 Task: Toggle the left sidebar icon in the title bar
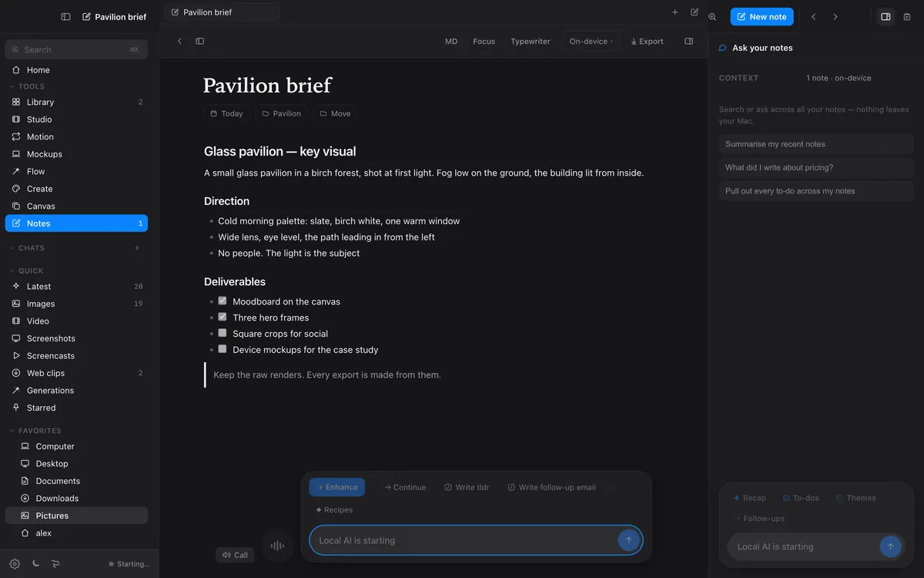click(x=65, y=17)
